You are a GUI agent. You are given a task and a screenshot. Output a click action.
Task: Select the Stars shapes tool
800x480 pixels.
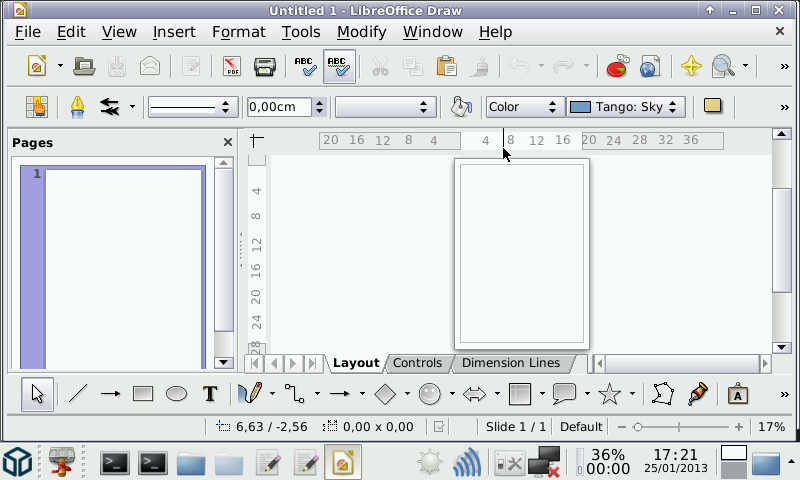tap(609, 394)
